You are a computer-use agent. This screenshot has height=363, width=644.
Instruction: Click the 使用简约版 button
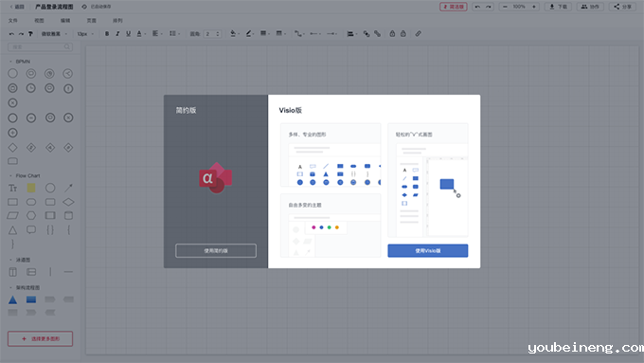(x=216, y=251)
